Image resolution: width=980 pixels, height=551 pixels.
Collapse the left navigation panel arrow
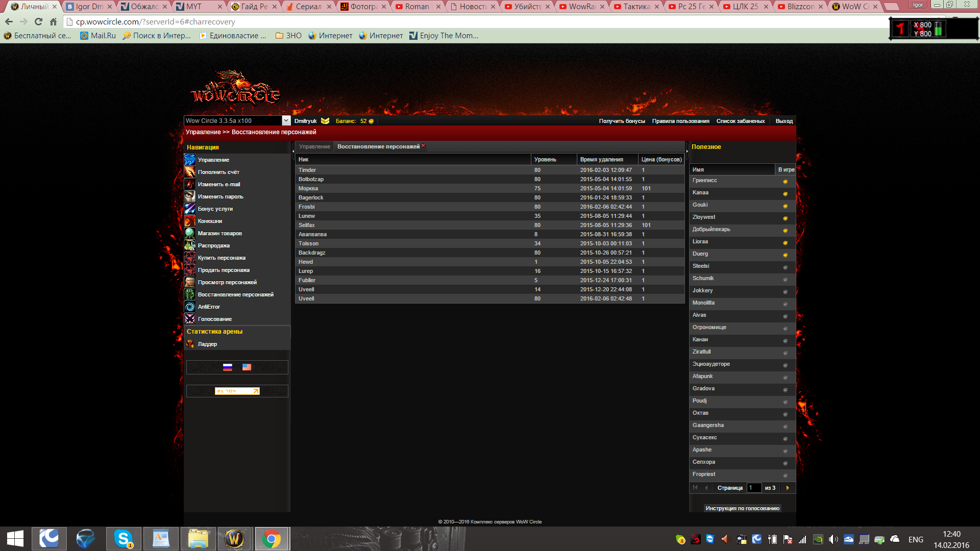(x=293, y=151)
